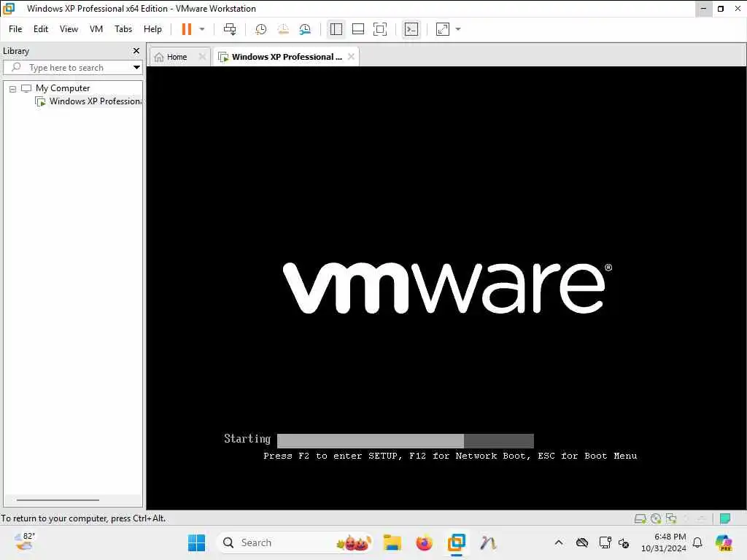Image resolution: width=747 pixels, height=560 pixels.
Task: Click the library horizontal scrollbar
Action: click(58, 500)
